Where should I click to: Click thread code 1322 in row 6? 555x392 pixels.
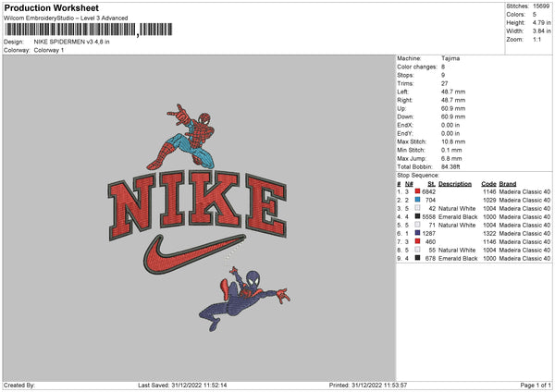[x=489, y=233]
